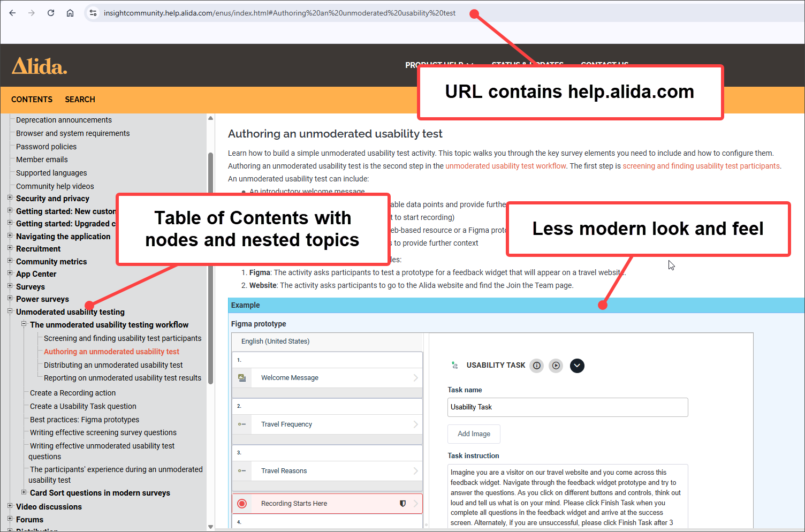The height and width of the screenshot is (532, 805).
Task: Click the sidebar scrollbar thumb
Action: tap(210, 268)
